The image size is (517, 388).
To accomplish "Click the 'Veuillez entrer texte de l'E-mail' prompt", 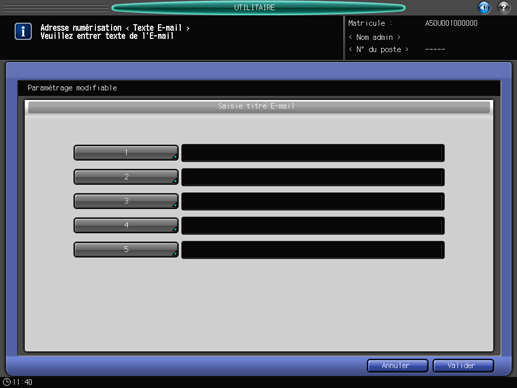I will click(107, 36).
